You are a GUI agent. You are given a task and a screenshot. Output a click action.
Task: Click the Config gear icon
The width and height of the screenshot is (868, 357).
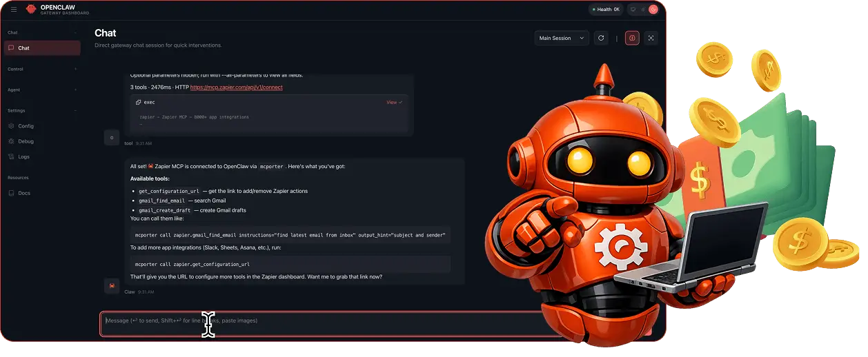[11, 126]
